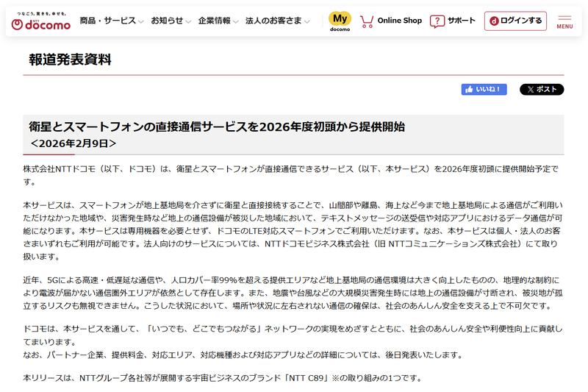Open the 企業情報 menu
588x392 pixels.
pyautogui.click(x=218, y=21)
